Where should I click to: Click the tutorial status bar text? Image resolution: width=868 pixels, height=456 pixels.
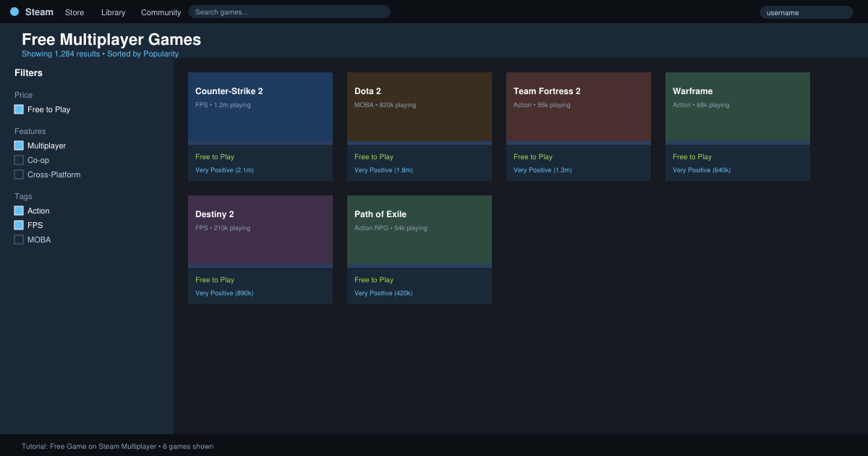[x=117, y=447]
